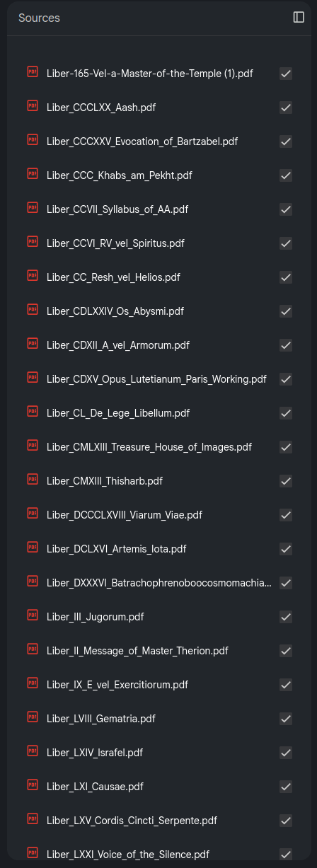Select the Liber_LXV_Cordis_Cincti_Serpente.pdf entry
This screenshot has height=868, width=317.
(132, 821)
